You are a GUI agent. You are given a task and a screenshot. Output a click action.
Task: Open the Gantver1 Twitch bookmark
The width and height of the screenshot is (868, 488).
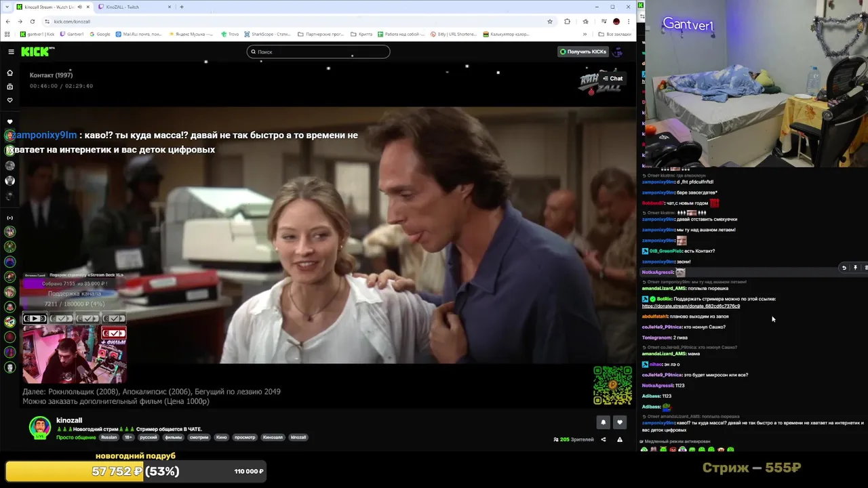pos(71,34)
